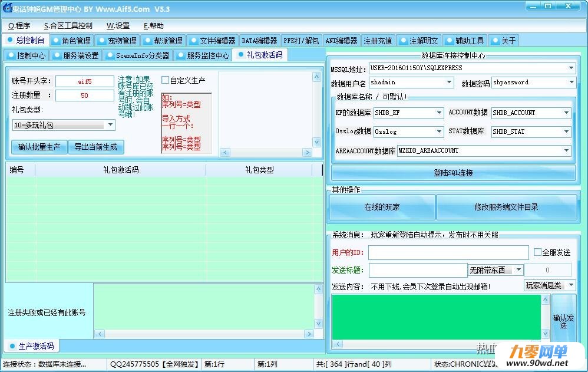Screen dimensions: 588x372
Task: Click the QQ245775505 status bar entry
Action: coord(154,364)
